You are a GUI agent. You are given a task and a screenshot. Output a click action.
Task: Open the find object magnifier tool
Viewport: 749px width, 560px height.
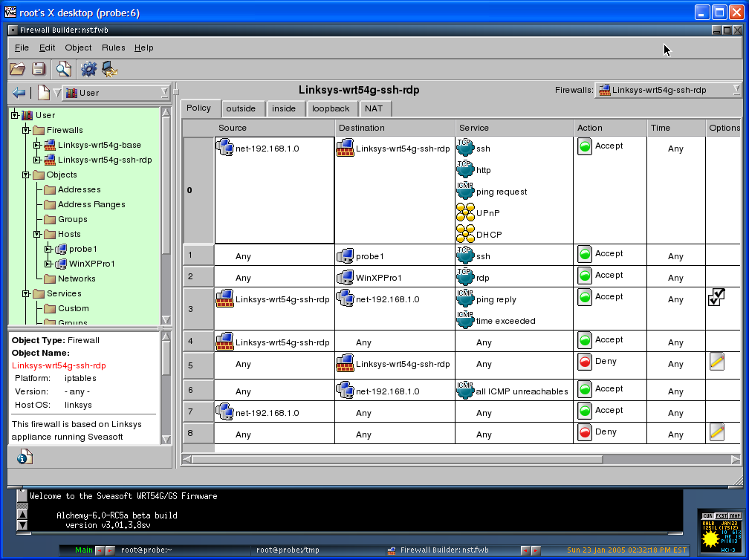coord(64,69)
